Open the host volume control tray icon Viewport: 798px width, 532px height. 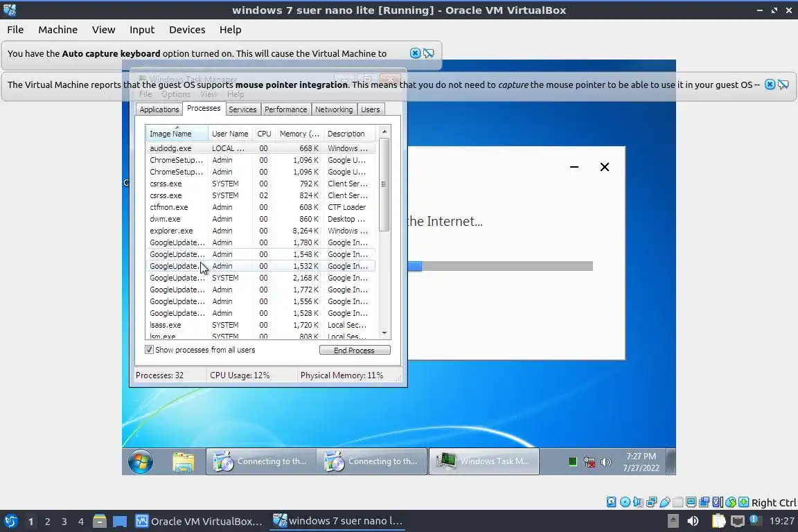pos(693,521)
